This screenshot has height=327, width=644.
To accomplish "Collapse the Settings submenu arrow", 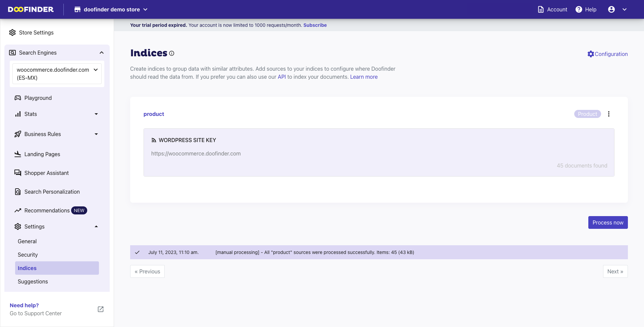I will (96, 226).
